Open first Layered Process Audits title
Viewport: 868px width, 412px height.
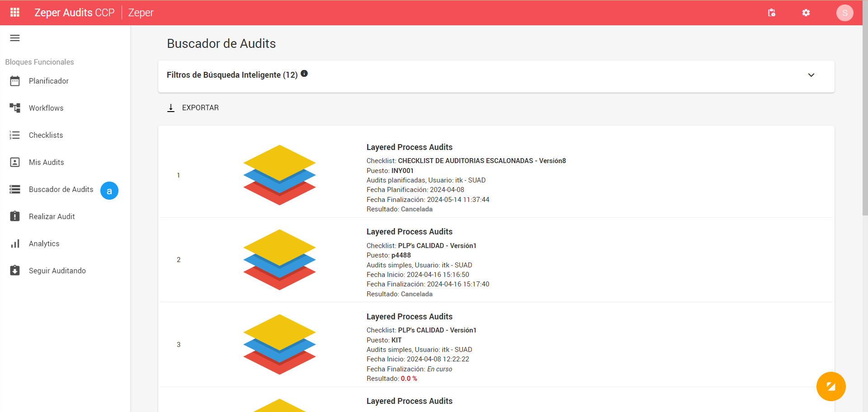pyautogui.click(x=410, y=147)
